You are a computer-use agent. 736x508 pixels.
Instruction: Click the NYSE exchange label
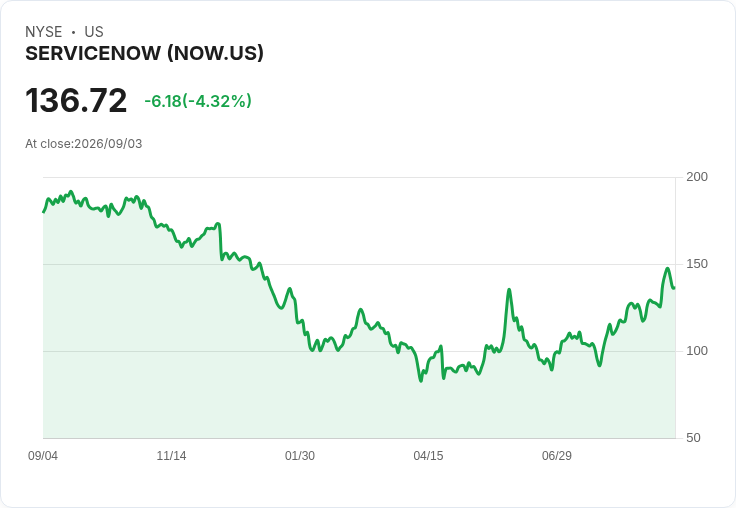(44, 32)
